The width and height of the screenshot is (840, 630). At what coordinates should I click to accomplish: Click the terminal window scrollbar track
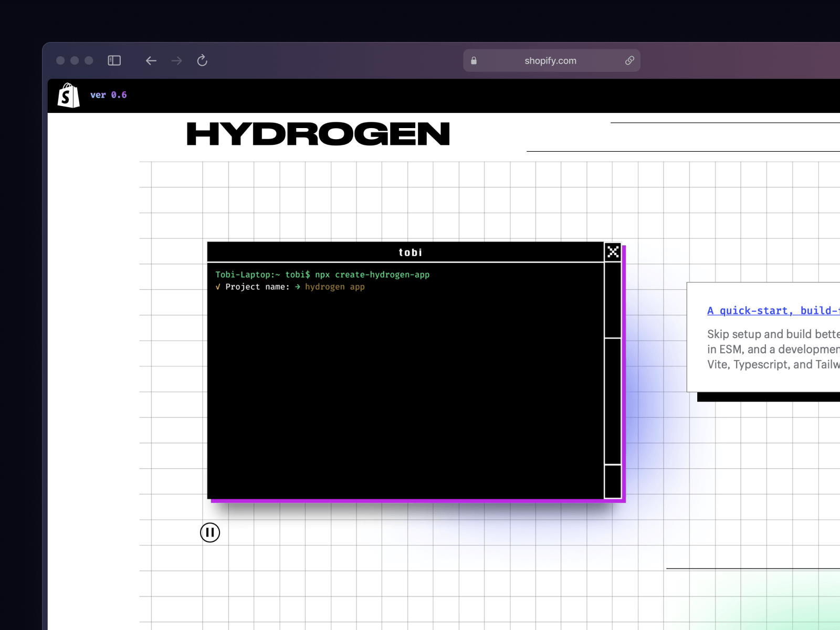613,380
